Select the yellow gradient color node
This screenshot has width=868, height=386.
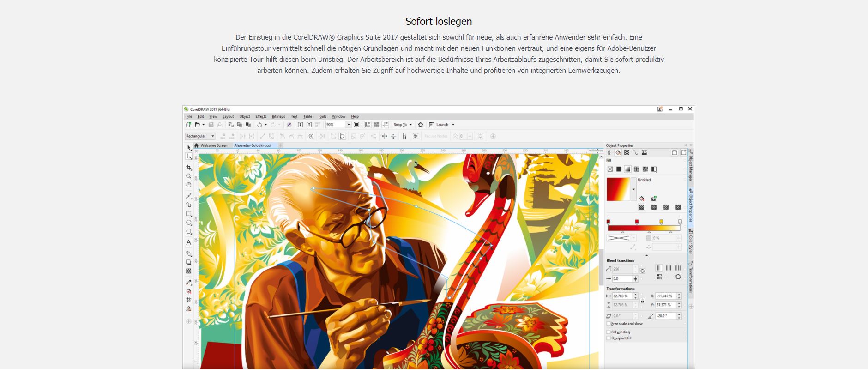pos(661,222)
